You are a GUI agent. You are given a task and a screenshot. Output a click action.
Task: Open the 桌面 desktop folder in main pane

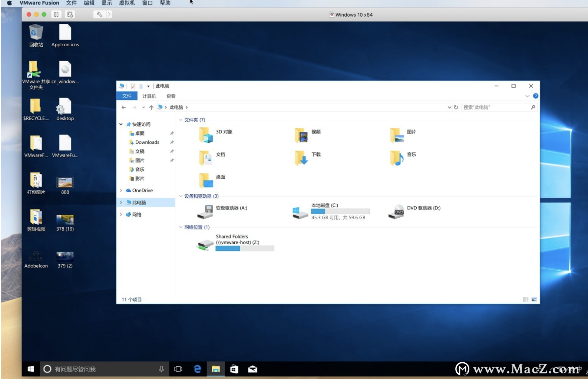[x=212, y=180]
